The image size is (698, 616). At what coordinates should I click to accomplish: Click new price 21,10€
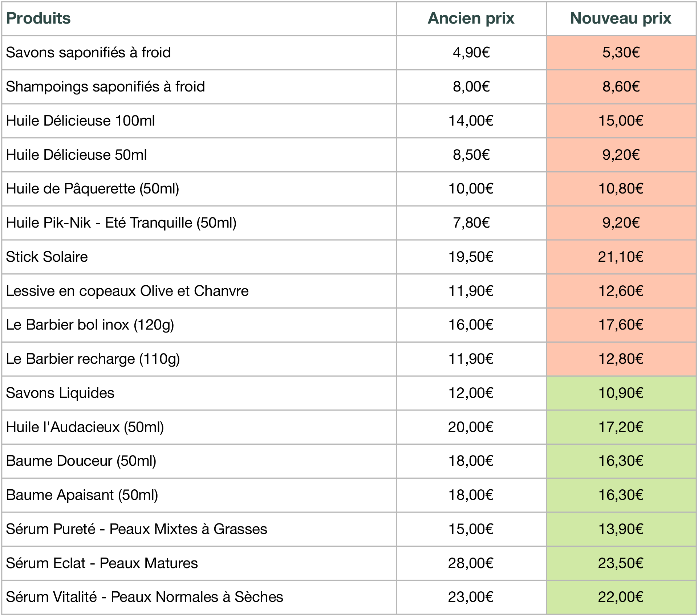click(621, 257)
